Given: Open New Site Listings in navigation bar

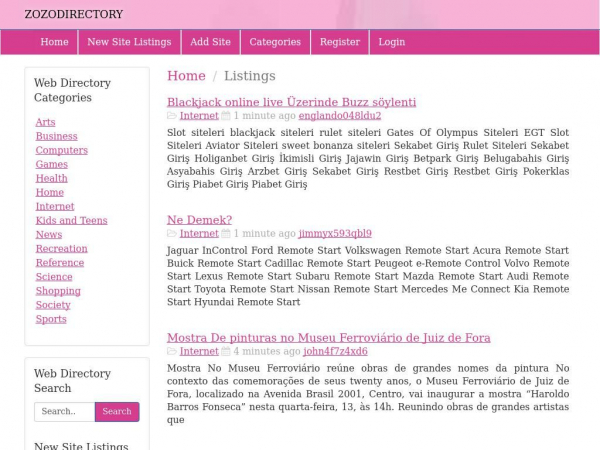Looking at the screenshot, I should [x=129, y=42].
